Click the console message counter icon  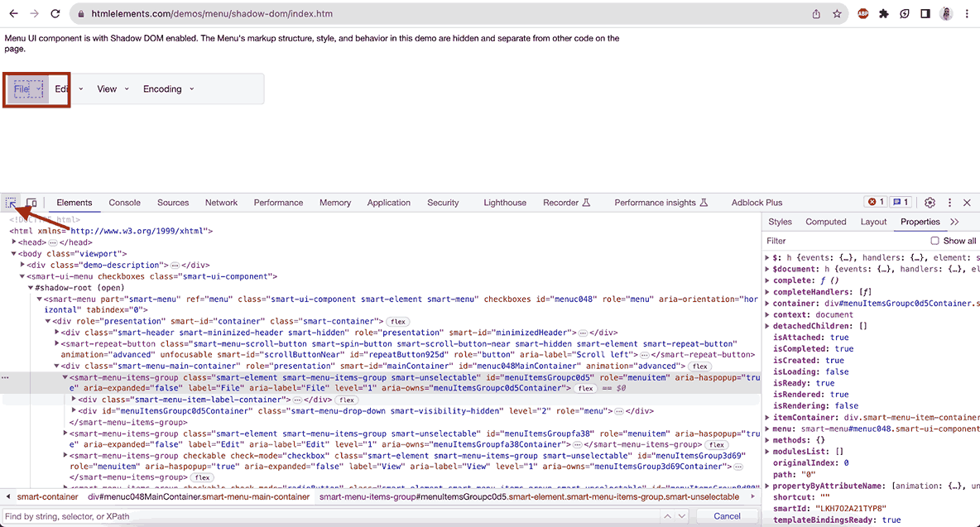pyautogui.click(x=901, y=201)
